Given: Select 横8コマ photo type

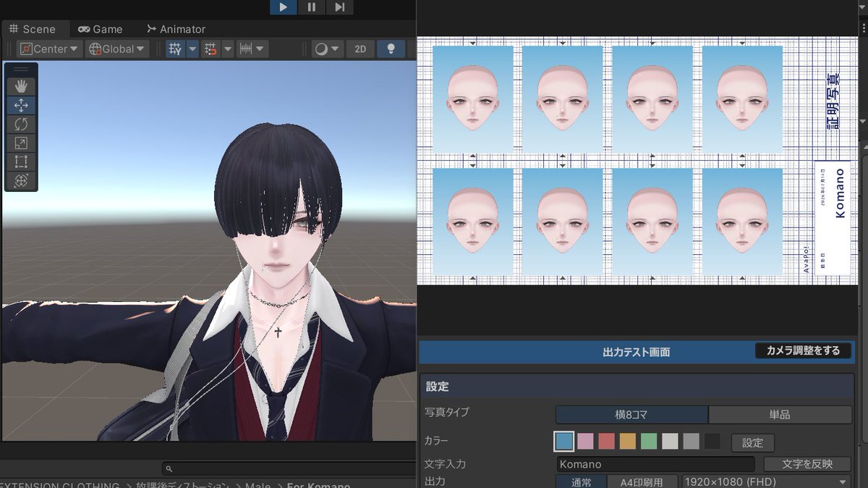Looking at the screenshot, I should click(631, 414).
